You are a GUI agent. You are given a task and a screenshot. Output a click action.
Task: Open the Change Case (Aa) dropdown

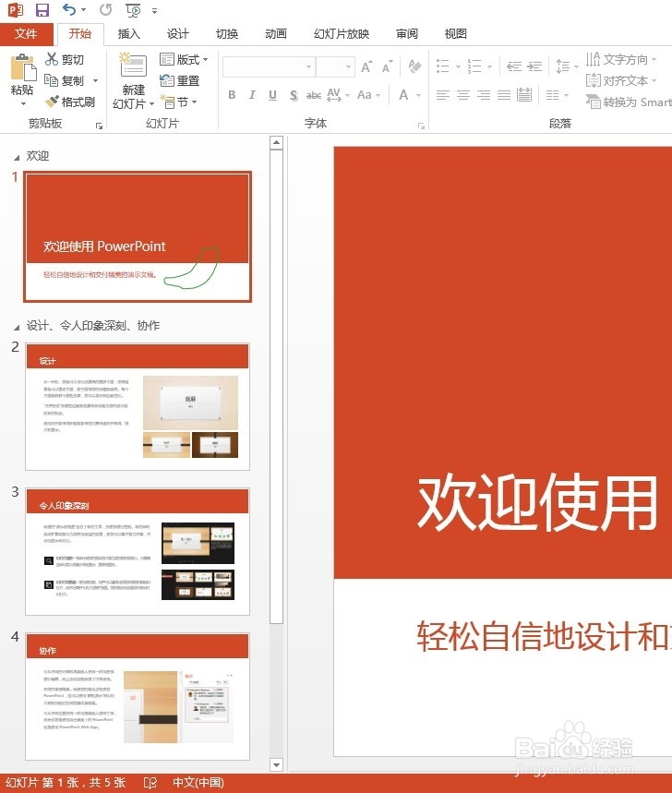[368, 95]
